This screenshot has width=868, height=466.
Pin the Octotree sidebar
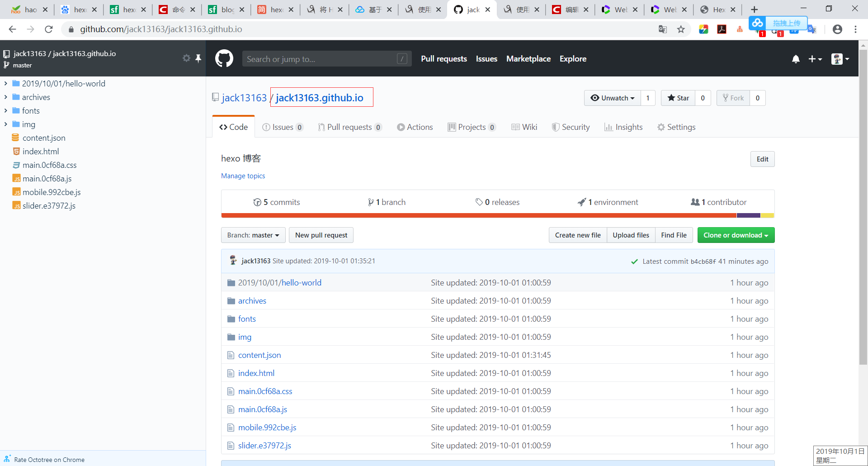click(198, 58)
